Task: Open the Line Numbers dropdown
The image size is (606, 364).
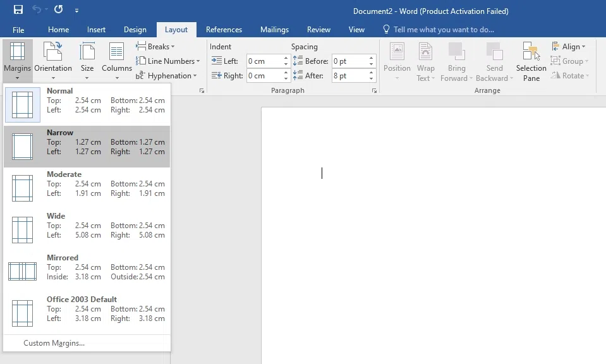Action: click(168, 61)
